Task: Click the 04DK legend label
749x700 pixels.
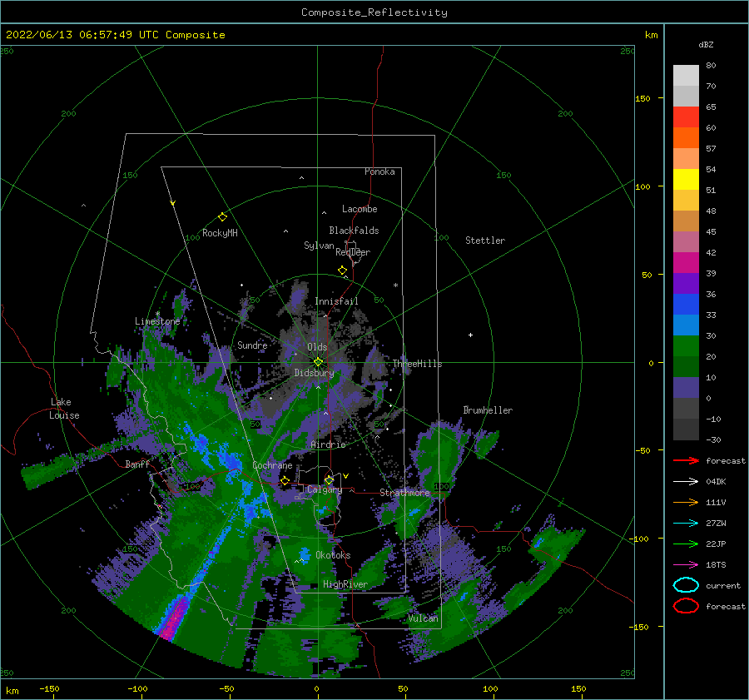Action: 716,481
